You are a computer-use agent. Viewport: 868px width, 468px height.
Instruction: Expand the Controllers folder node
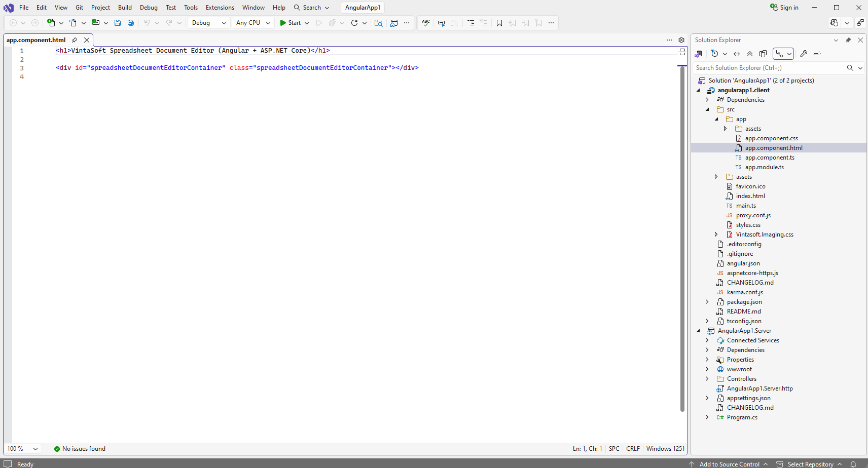(x=707, y=379)
